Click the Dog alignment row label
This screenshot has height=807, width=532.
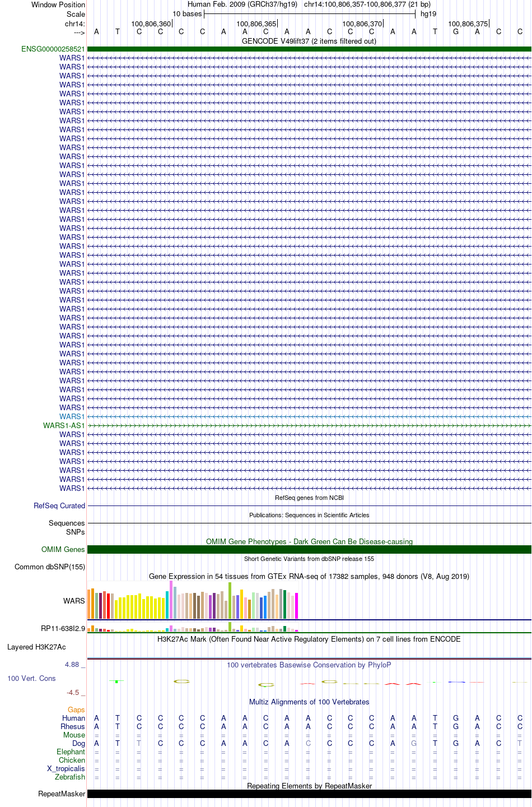click(79, 743)
